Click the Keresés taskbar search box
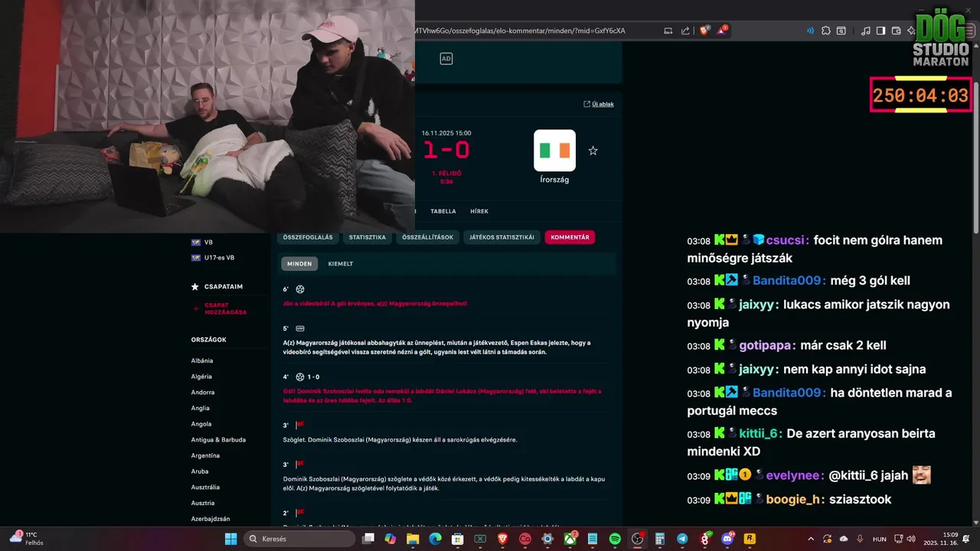Screen dimensions: 980x551 tap(300, 539)
